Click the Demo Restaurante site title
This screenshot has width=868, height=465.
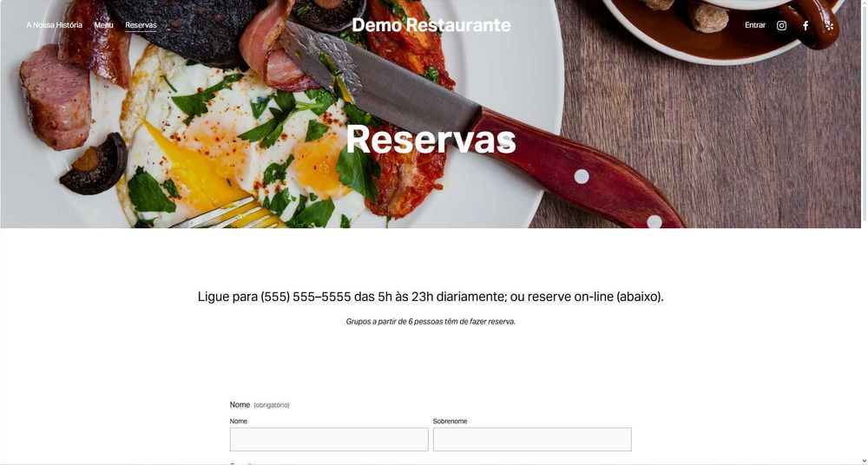(x=431, y=25)
